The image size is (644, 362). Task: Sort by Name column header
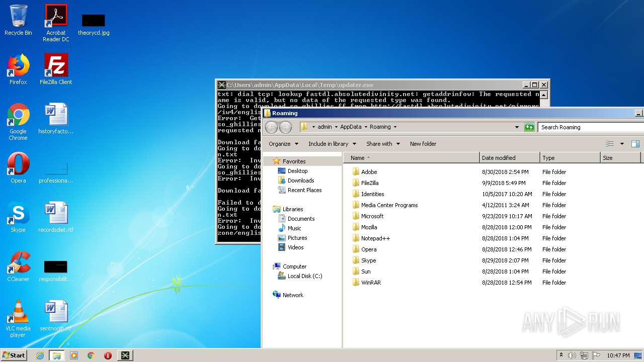point(412,158)
